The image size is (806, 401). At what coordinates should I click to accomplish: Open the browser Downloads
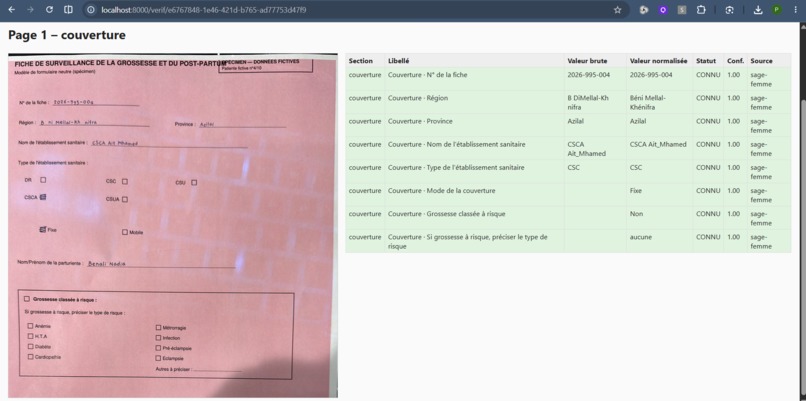coord(758,10)
